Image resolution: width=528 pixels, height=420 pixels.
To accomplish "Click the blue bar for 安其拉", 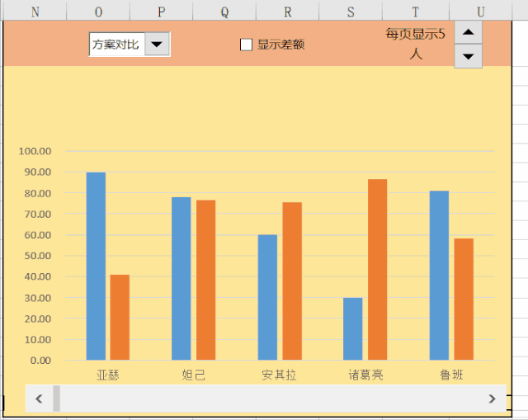I will pos(267,297).
